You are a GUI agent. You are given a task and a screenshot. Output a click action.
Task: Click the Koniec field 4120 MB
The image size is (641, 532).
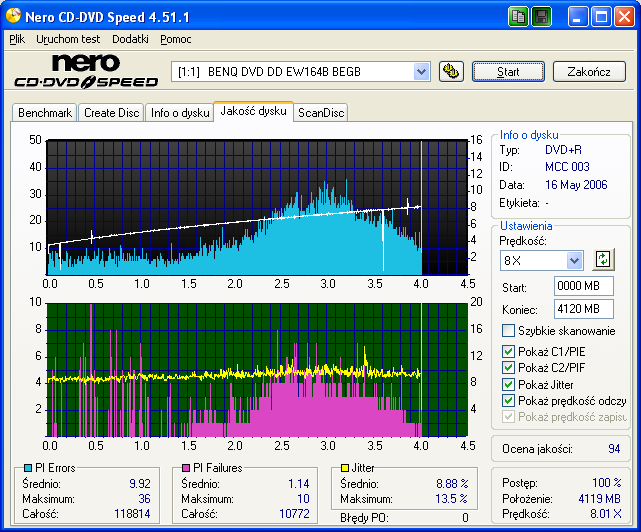[x=584, y=309]
